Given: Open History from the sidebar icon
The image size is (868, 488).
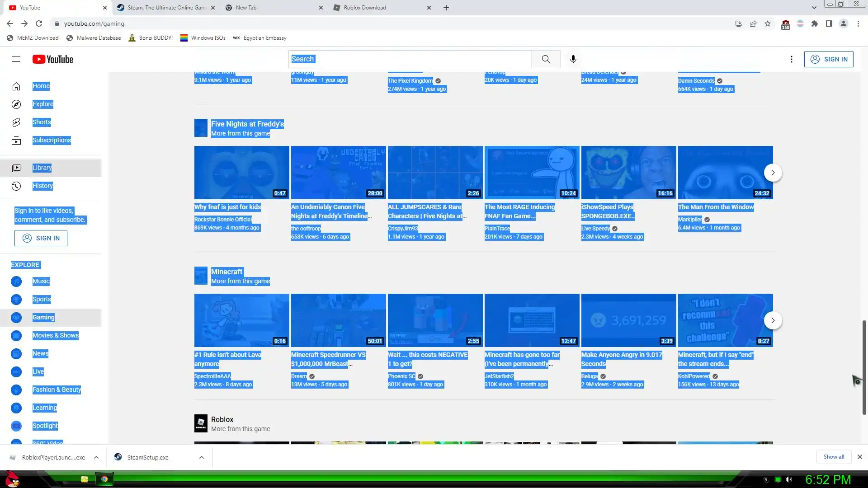Looking at the screenshot, I should [x=16, y=186].
